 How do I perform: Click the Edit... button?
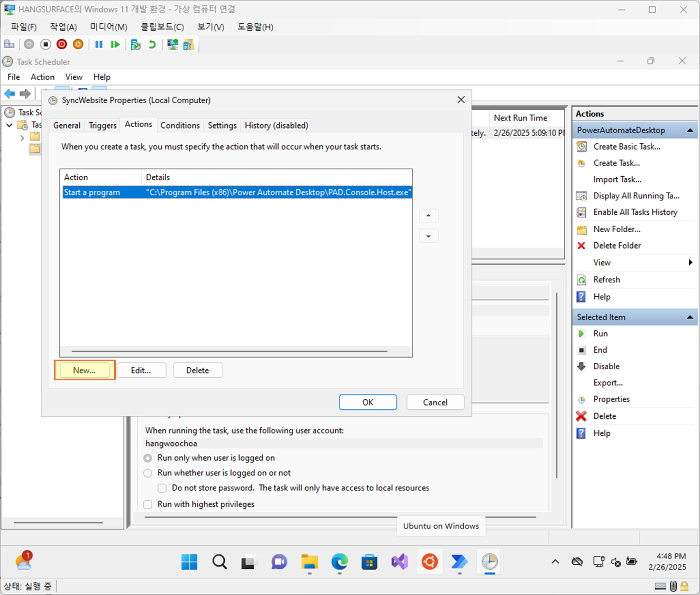point(141,370)
